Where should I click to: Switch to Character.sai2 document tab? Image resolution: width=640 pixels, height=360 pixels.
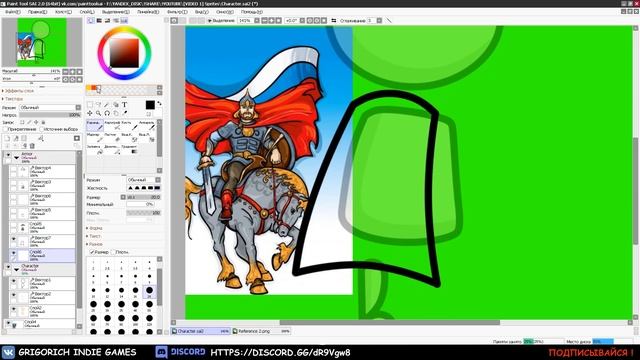200,331
